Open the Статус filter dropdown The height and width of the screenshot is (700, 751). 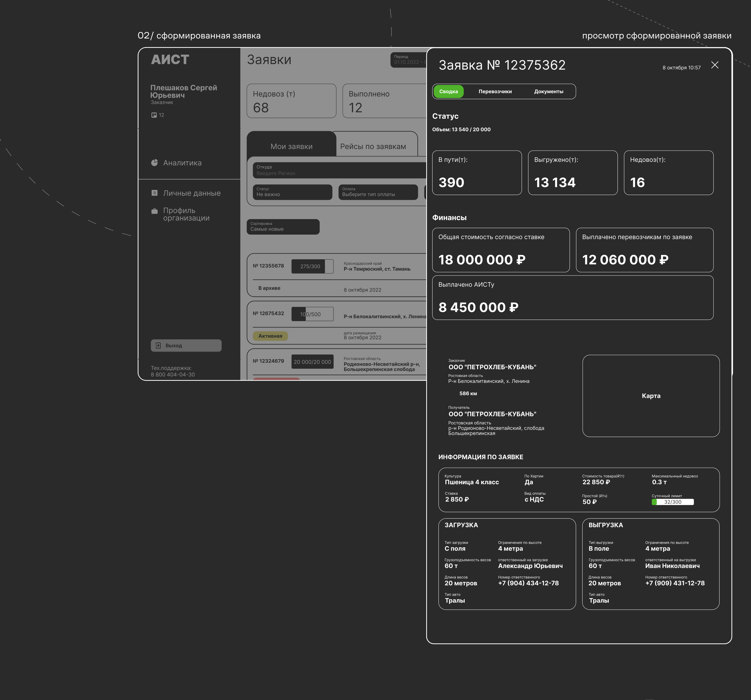pos(292,192)
